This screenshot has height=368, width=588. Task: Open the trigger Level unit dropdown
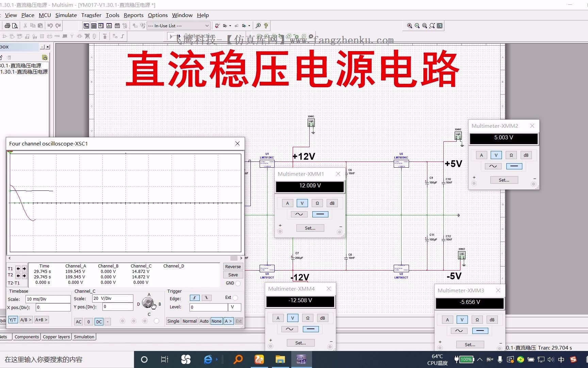(x=234, y=307)
